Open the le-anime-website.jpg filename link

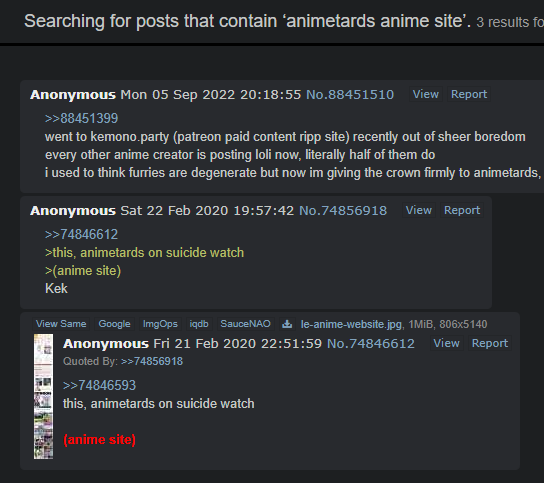[351, 324]
